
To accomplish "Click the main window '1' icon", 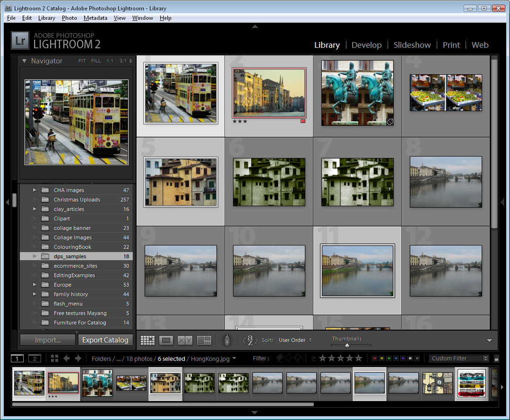I will pos(17,359).
